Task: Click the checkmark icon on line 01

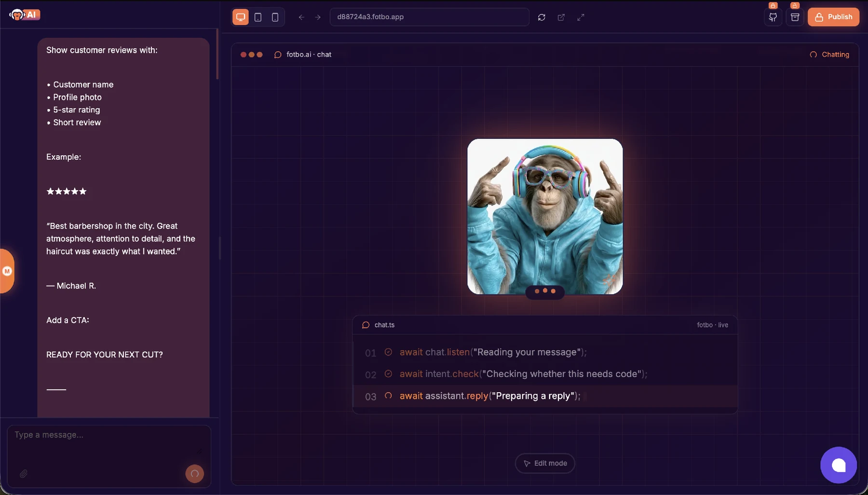Action: coord(388,352)
